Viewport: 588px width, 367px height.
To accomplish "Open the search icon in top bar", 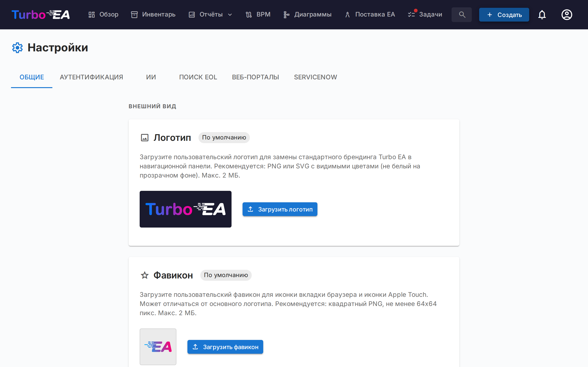I will point(462,14).
